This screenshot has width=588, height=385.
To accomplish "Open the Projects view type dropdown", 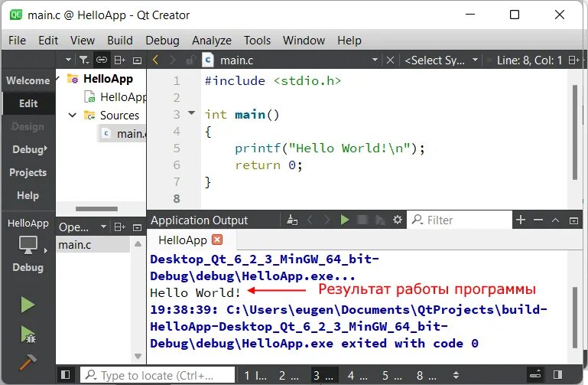I will point(68,60).
